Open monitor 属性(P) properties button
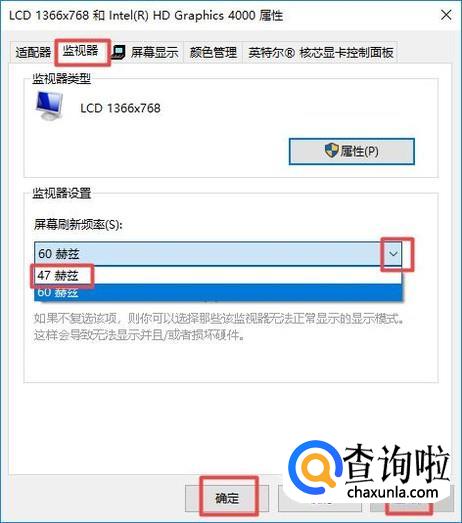The image size is (462, 523). [352, 151]
